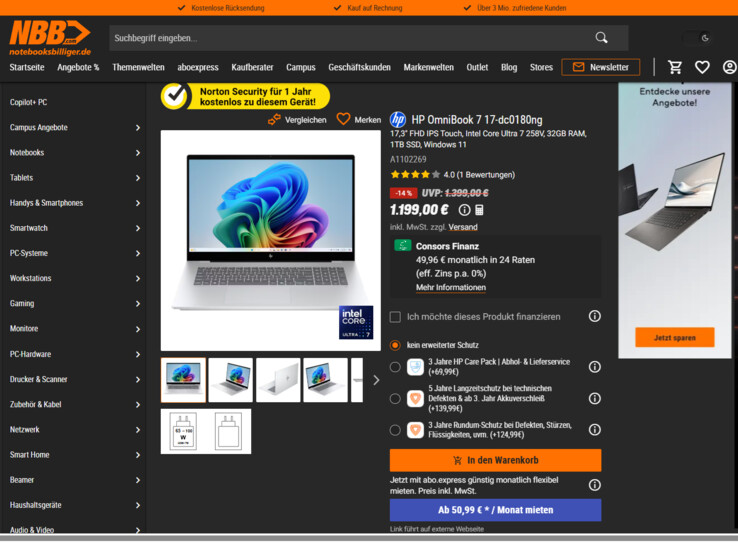Click info icon for 3 Jahre Rundum-Schutz

pyautogui.click(x=594, y=430)
